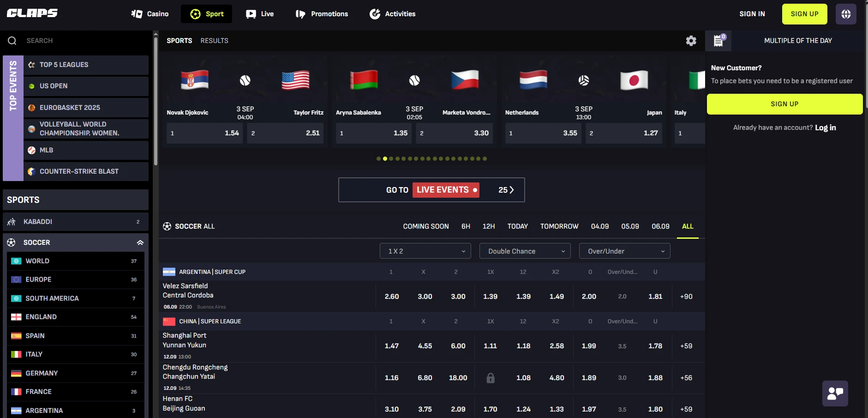The width and height of the screenshot is (868, 418).
Task: Open the Log in link
Action: [825, 127]
